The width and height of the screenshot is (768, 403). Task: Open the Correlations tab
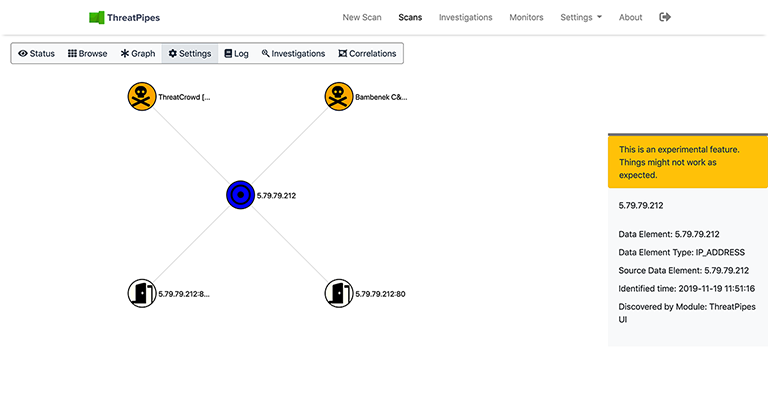(x=367, y=53)
